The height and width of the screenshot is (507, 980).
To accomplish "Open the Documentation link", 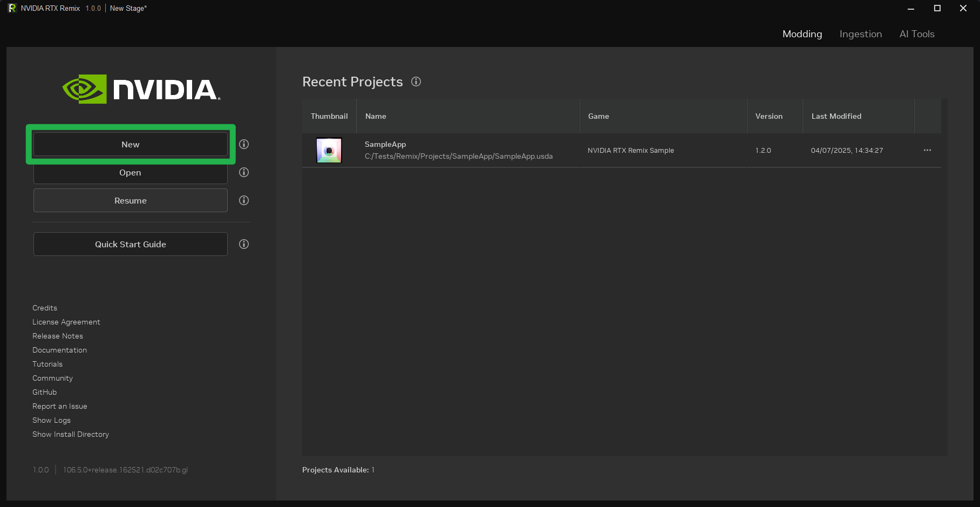I will click(59, 350).
